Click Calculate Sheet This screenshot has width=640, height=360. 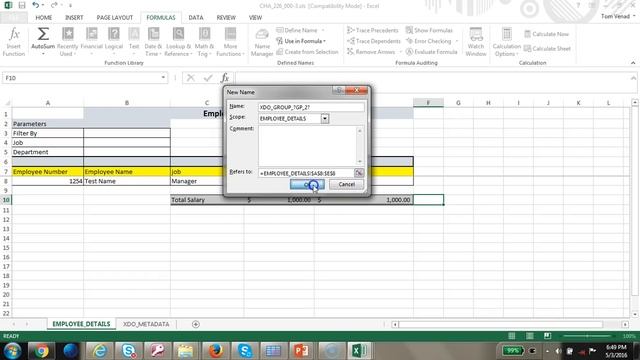click(x=547, y=49)
